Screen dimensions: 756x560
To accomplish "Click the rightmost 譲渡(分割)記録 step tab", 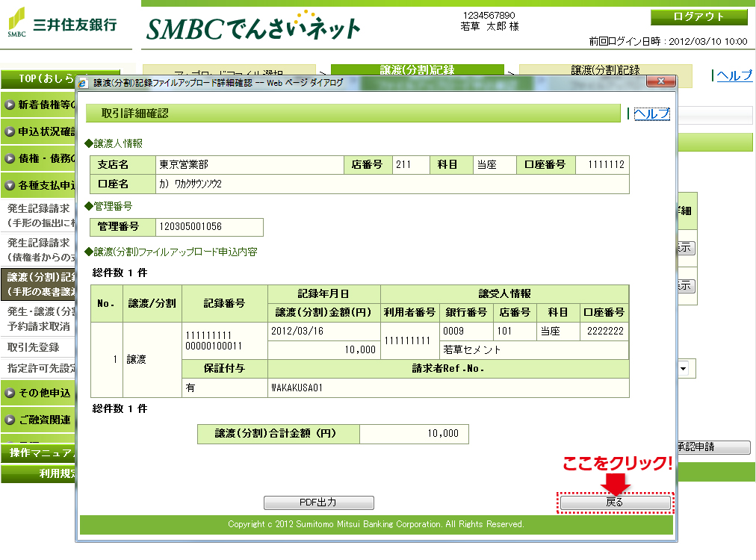I will pyautogui.click(x=606, y=70).
